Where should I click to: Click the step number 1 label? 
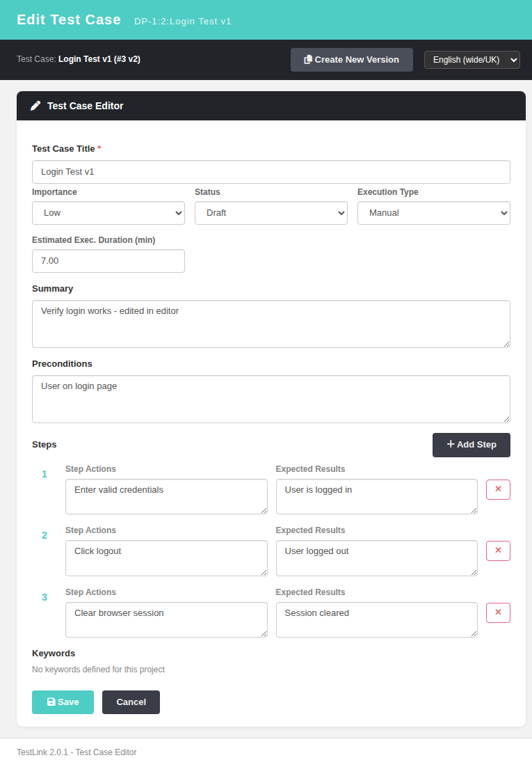tap(45, 475)
